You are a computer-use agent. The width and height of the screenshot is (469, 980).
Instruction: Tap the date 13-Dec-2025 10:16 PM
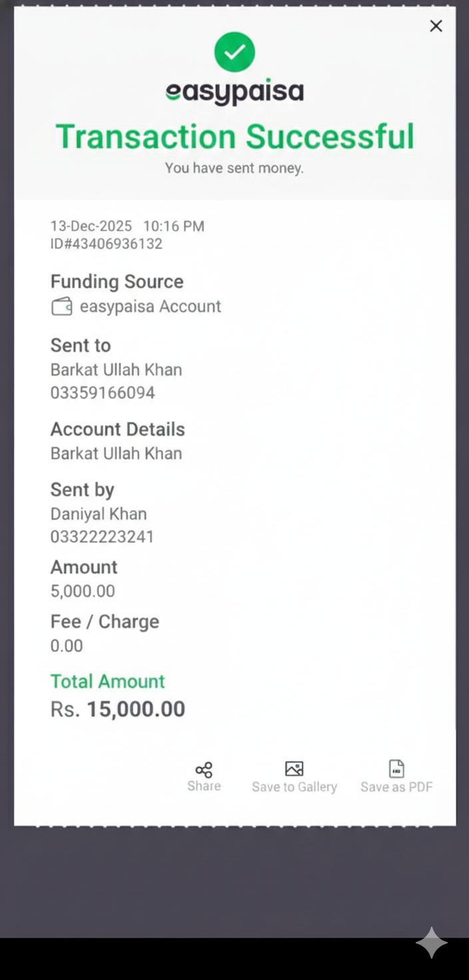pyautogui.click(x=127, y=226)
